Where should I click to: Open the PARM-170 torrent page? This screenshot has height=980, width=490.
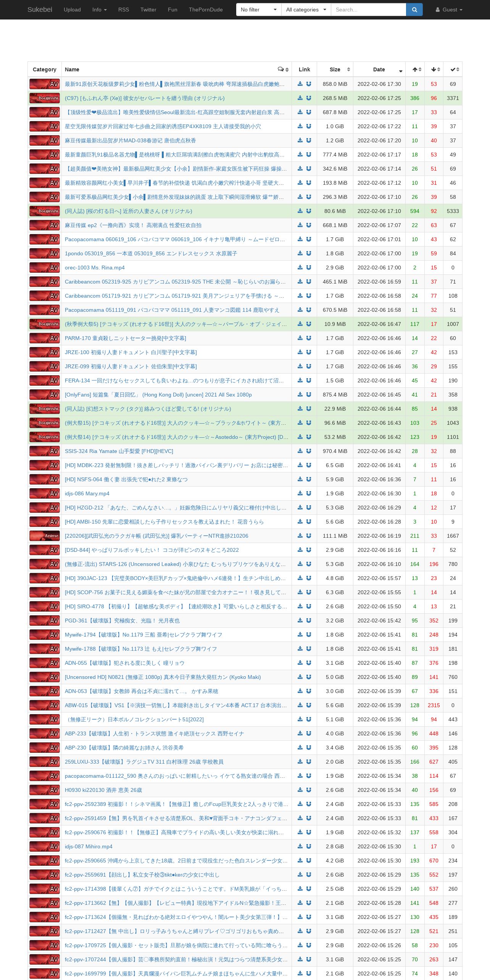(126, 338)
